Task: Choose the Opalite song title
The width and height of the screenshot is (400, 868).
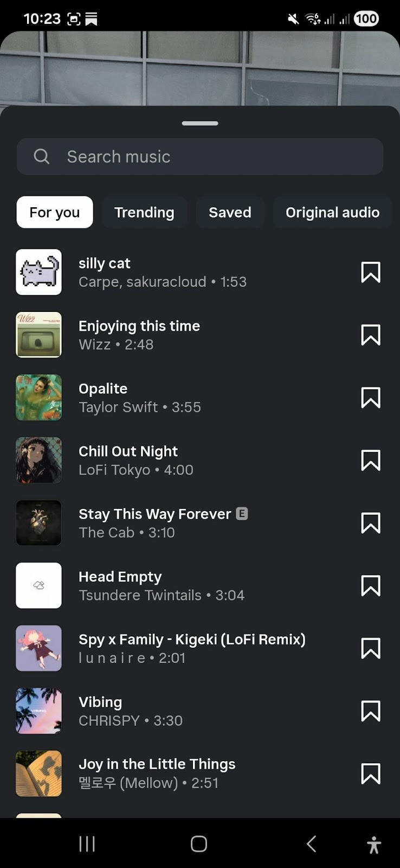Action: pyautogui.click(x=103, y=389)
